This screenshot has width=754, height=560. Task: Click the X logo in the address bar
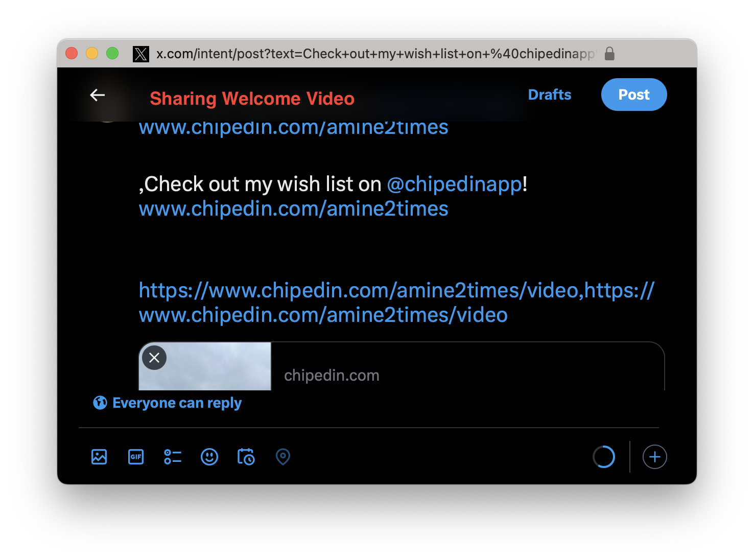tap(141, 54)
